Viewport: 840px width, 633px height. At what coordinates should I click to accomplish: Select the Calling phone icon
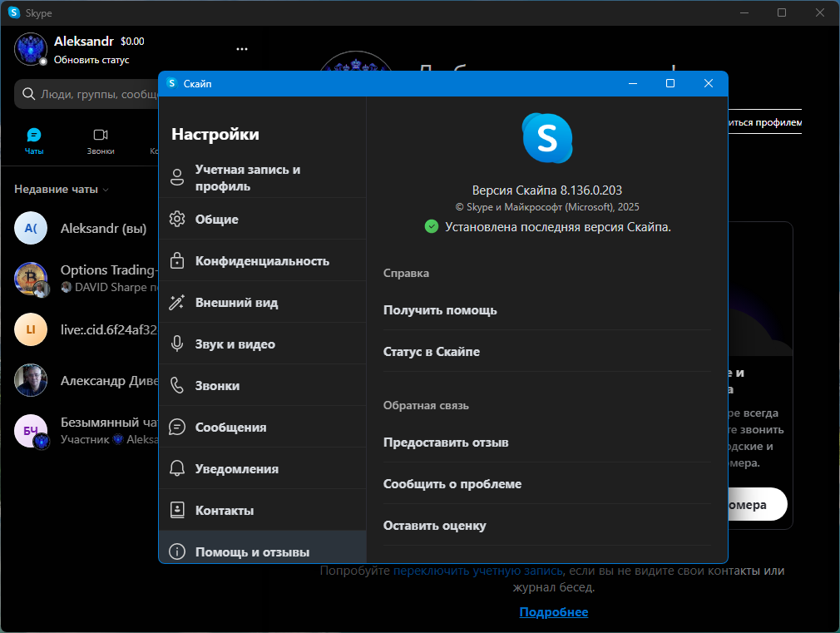coord(177,385)
